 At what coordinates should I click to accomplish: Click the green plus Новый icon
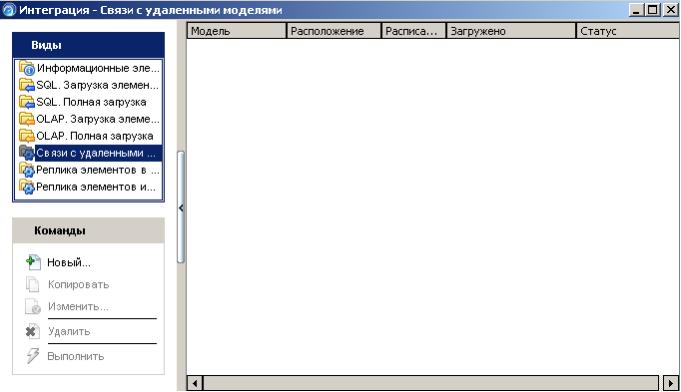point(33,262)
